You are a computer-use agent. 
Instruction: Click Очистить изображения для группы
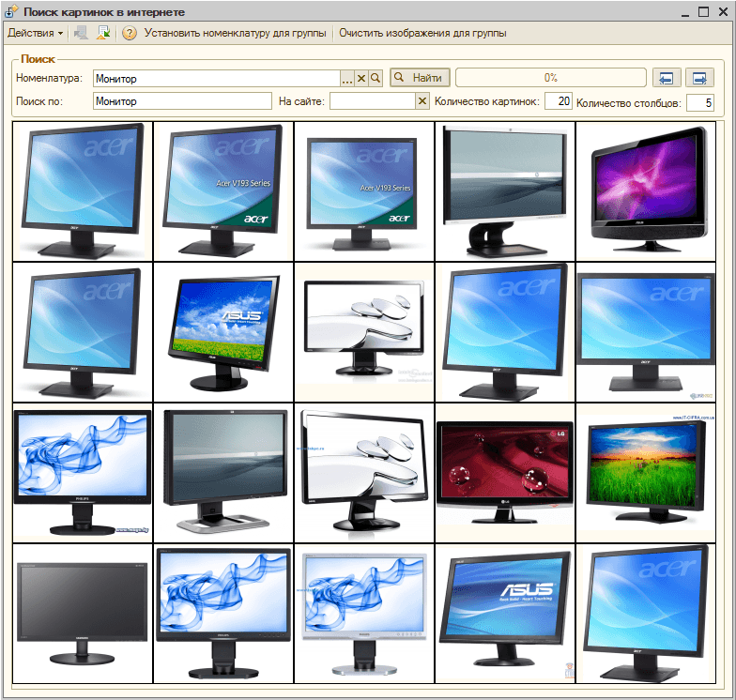pyautogui.click(x=422, y=33)
